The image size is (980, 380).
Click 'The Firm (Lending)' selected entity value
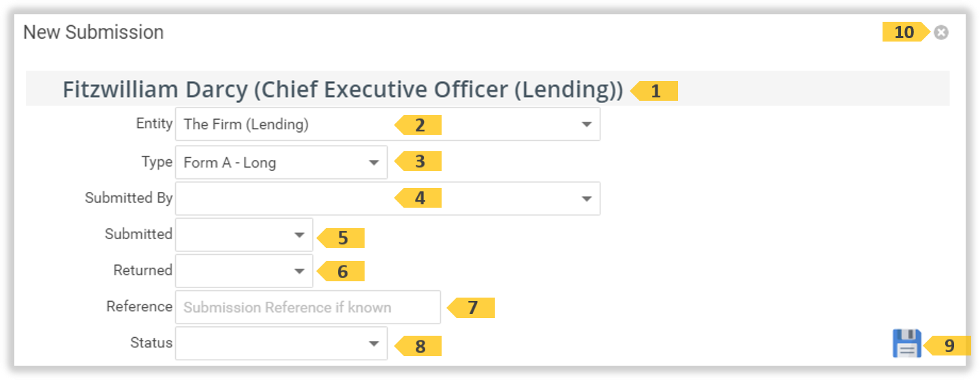pos(247,125)
